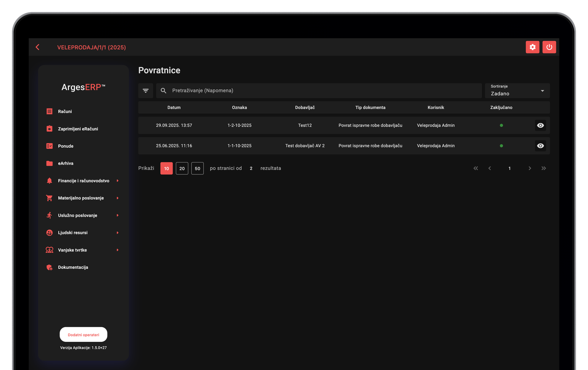
Task: Go to the previous page
Action: (x=490, y=168)
